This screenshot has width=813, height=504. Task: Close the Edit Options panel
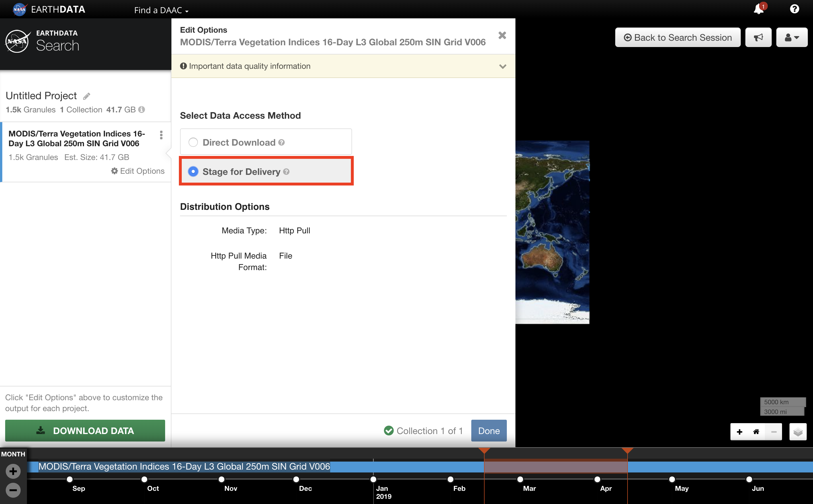tap(502, 35)
